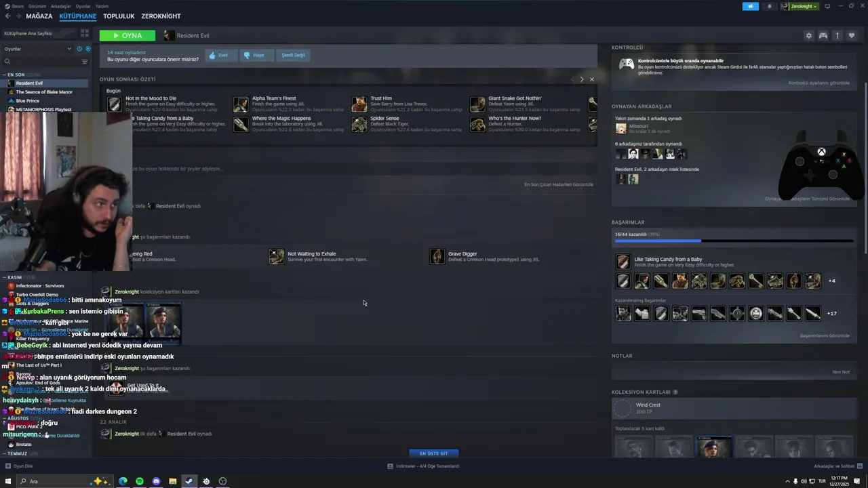
Task: Show previous post-game summary page
Action: point(572,79)
